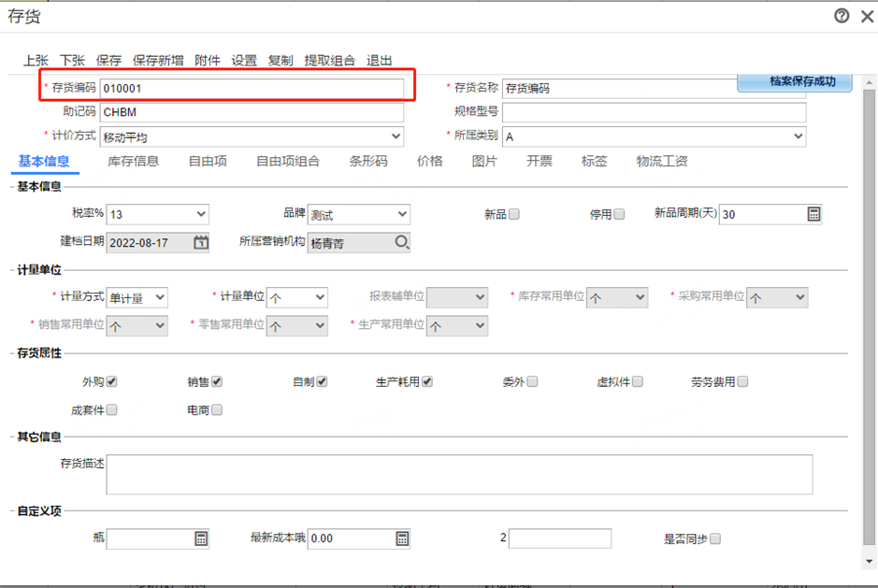Open calculator icon for 新品周期(天)
The height and width of the screenshot is (588, 878).
click(813, 214)
